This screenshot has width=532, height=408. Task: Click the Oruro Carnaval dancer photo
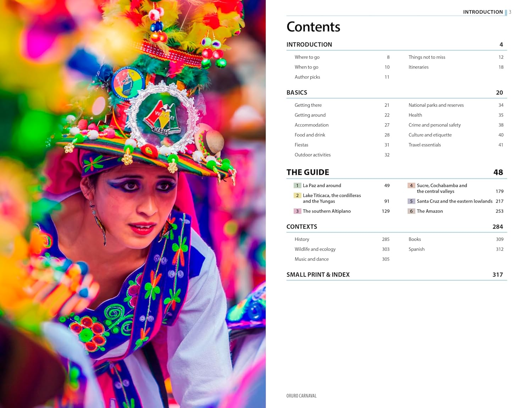point(133,204)
